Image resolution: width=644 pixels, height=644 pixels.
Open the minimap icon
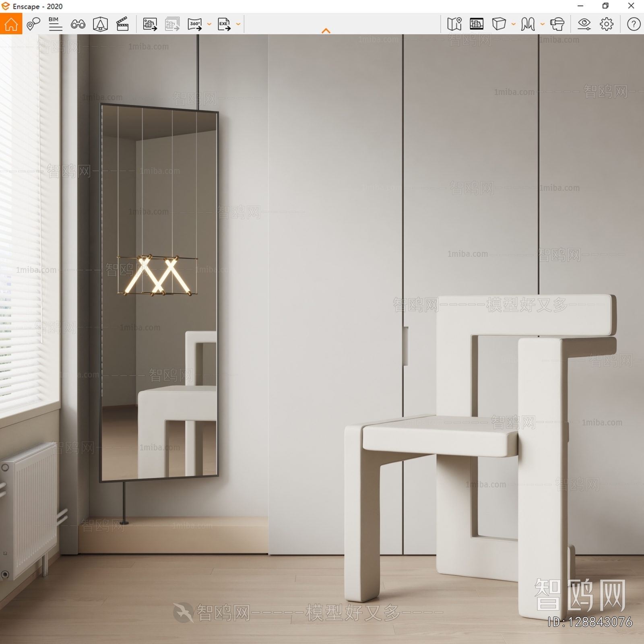point(454,24)
